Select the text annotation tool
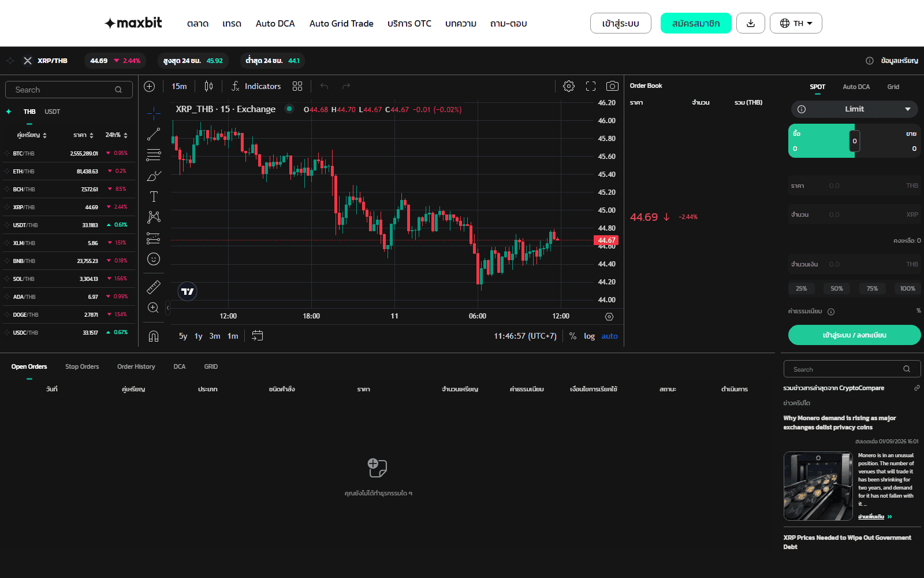Screen dimensions: 924x578 (x=154, y=197)
